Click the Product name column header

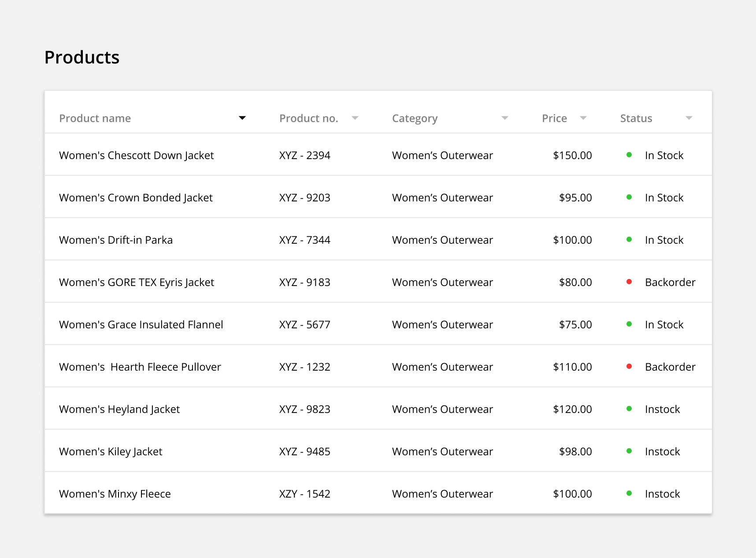(x=95, y=118)
